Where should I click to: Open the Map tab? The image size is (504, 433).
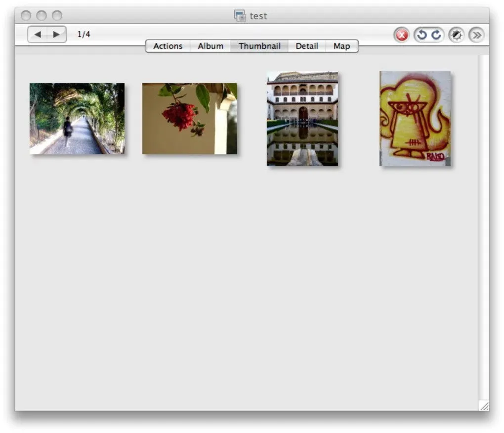pos(341,46)
